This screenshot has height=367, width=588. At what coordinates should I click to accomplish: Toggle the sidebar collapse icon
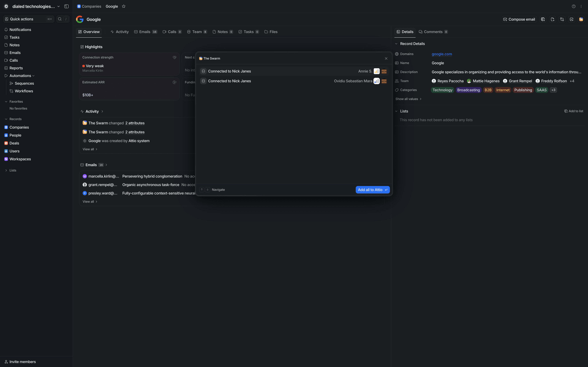click(x=66, y=6)
